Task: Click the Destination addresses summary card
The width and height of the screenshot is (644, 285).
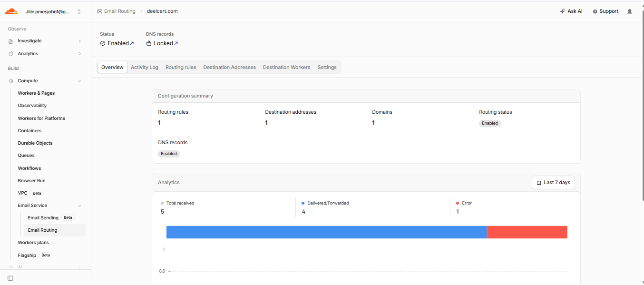Action: pos(312,118)
